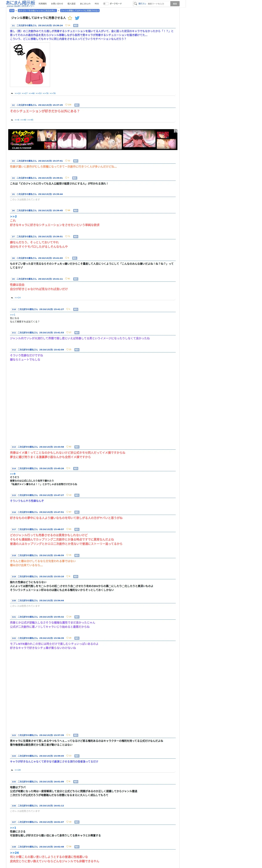Open the ad info icon on the banner
Viewport: 262px width, 868px height.
(175, 131)
